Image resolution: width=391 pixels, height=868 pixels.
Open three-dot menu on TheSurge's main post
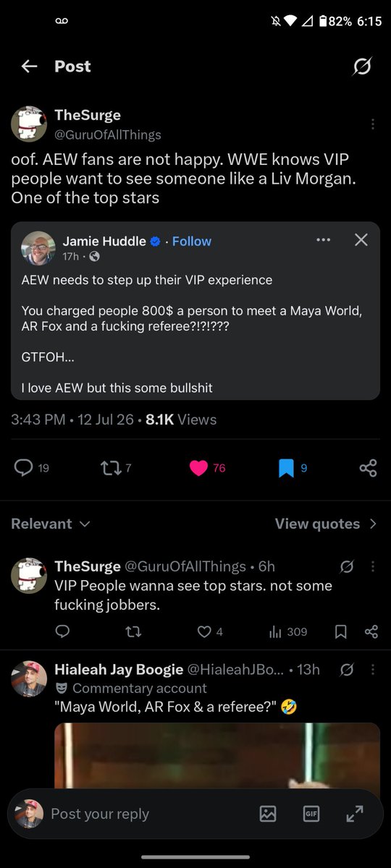click(x=372, y=124)
